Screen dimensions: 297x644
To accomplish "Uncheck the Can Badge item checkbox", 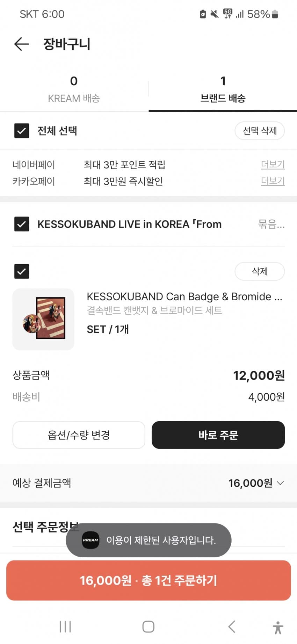I will 22,271.
